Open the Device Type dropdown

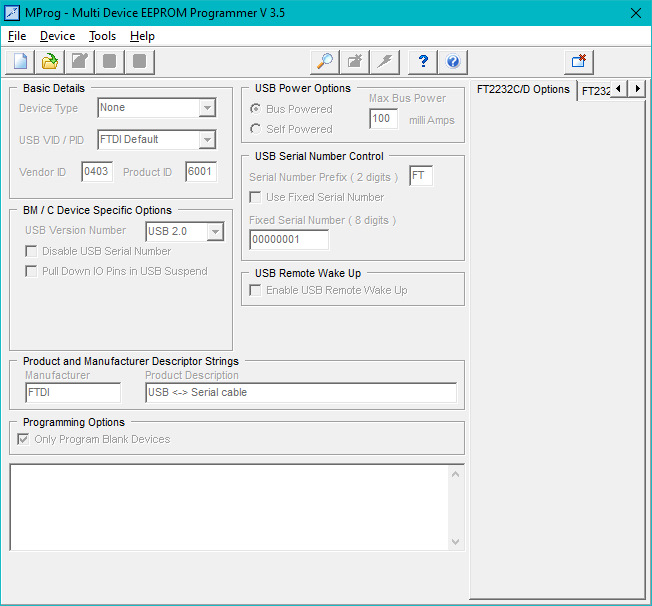tap(207, 108)
